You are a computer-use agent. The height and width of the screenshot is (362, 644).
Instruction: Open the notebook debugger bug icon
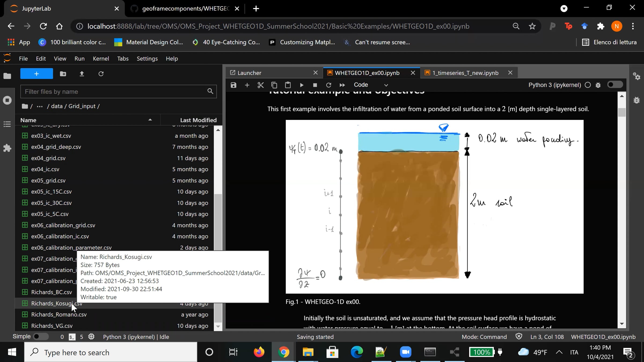point(598,85)
